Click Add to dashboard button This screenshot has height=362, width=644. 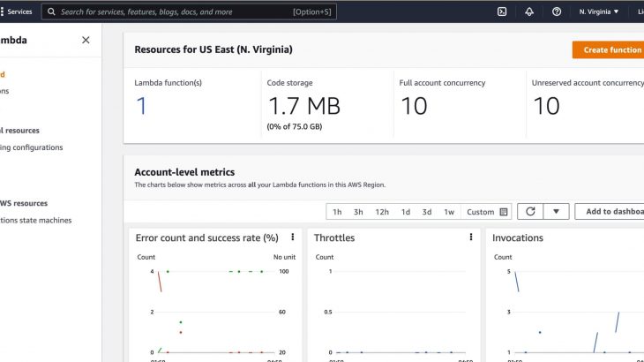tap(610, 212)
